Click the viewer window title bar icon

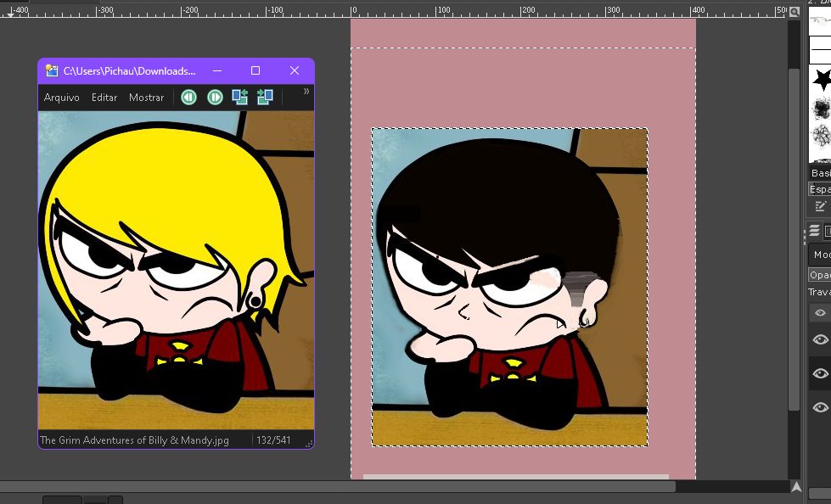point(52,70)
